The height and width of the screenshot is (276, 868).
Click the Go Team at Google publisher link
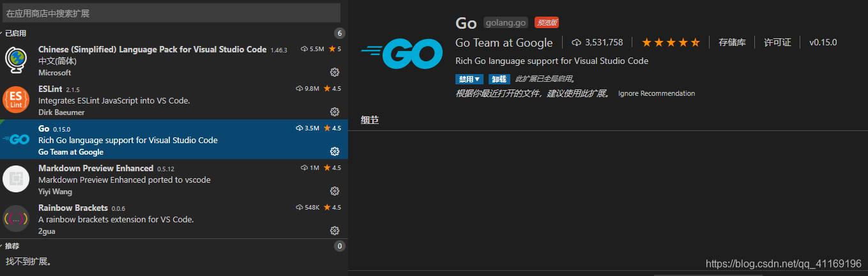(504, 43)
